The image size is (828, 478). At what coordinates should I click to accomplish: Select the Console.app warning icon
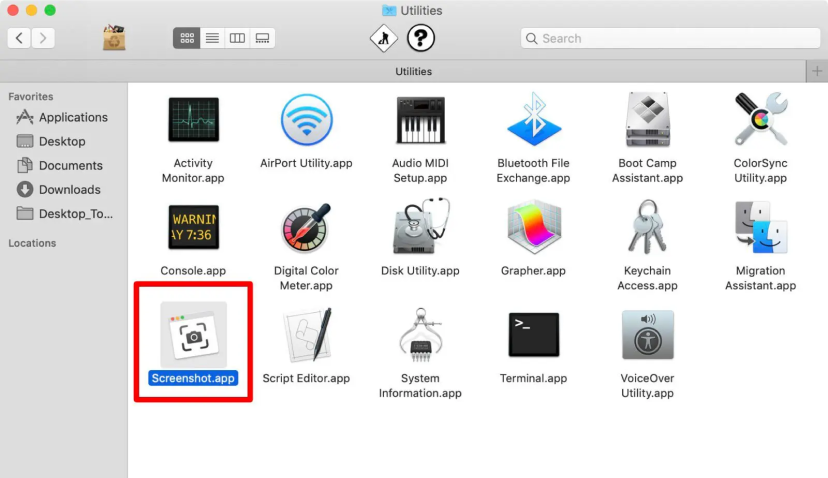pyautogui.click(x=193, y=227)
